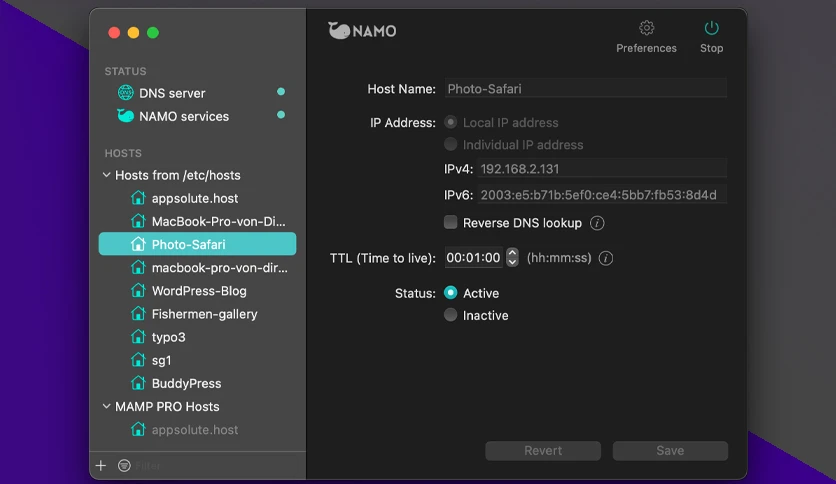
Task: Adjust the TTL stepper arrows
Action: 512,257
